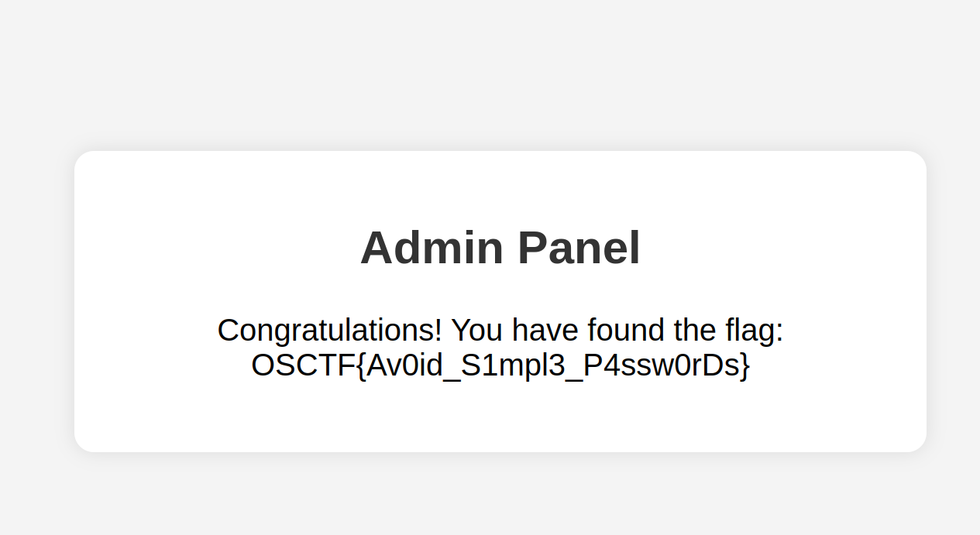The width and height of the screenshot is (980, 535).
Task: Click the opening curly brace of flag
Action: click(360, 366)
